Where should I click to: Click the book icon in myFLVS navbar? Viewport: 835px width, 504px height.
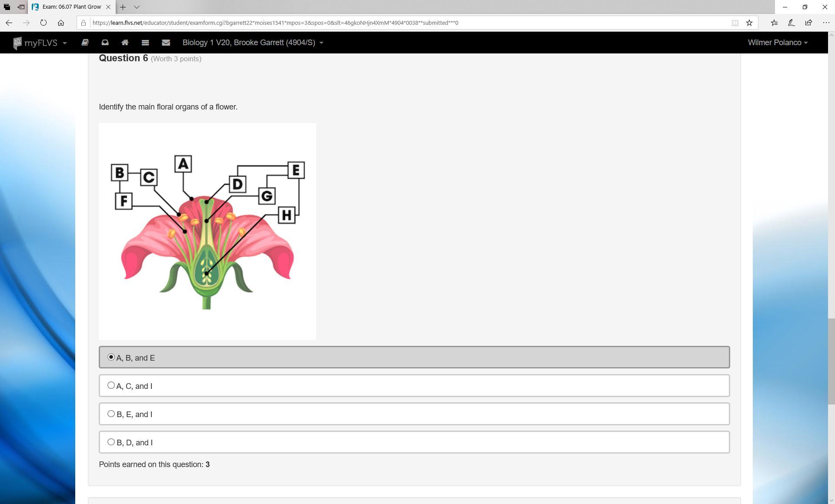(85, 43)
